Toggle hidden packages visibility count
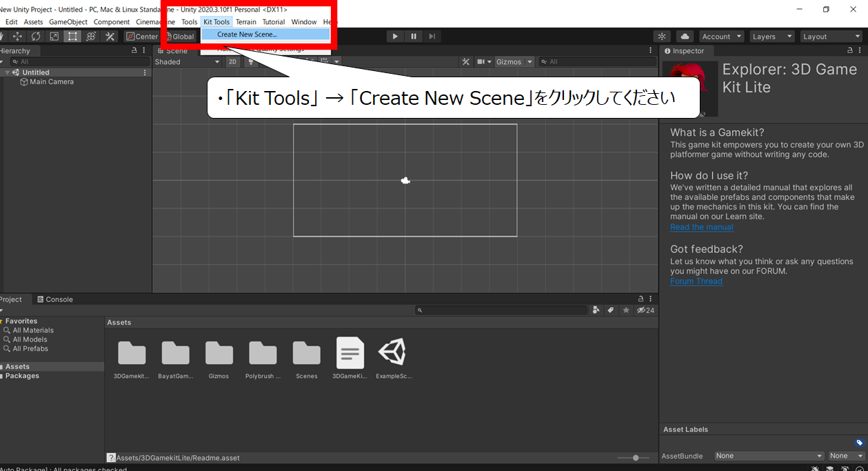This screenshot has height=471, width=868. point(646,310)
